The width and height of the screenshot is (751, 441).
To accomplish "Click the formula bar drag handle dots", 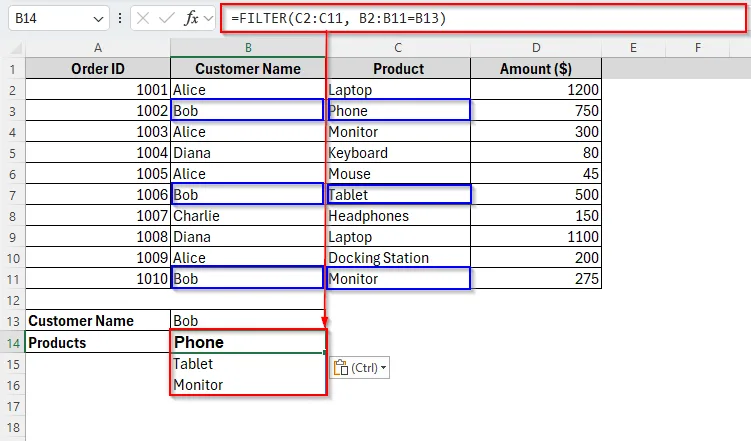I will click(120, 18).
